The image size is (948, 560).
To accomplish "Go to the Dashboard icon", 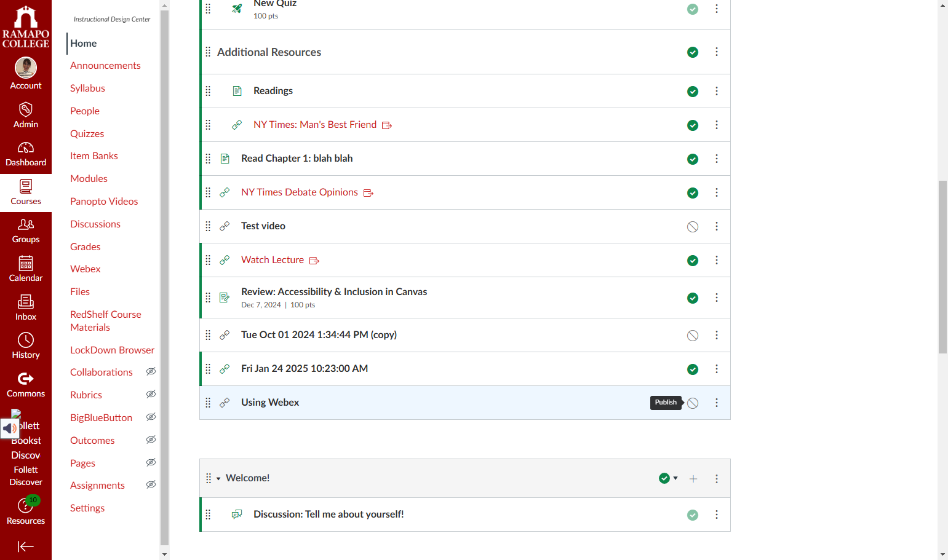I will coord(26,148).
